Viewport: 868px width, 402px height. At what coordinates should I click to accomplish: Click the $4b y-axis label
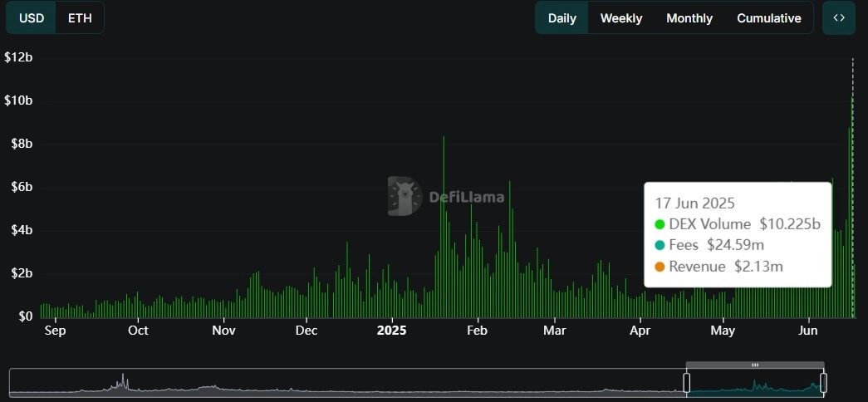[22, 230]
